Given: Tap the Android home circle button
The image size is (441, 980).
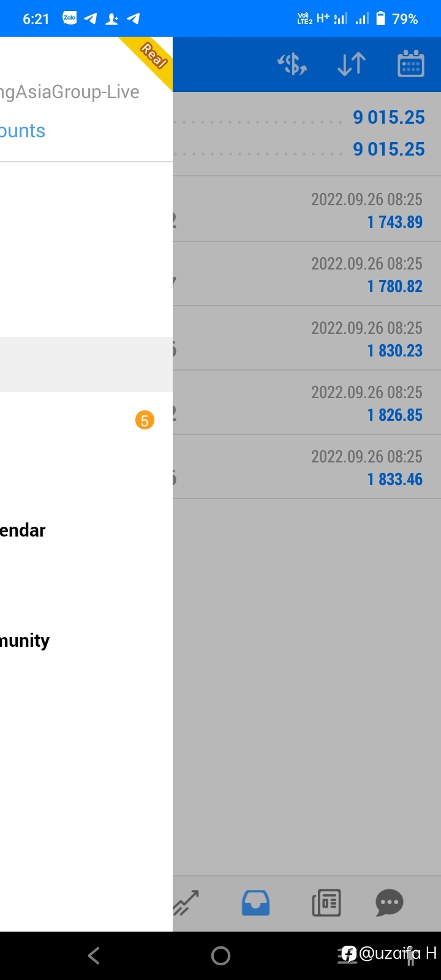Looking at the screenshot, I should click(x=221, y=956).
